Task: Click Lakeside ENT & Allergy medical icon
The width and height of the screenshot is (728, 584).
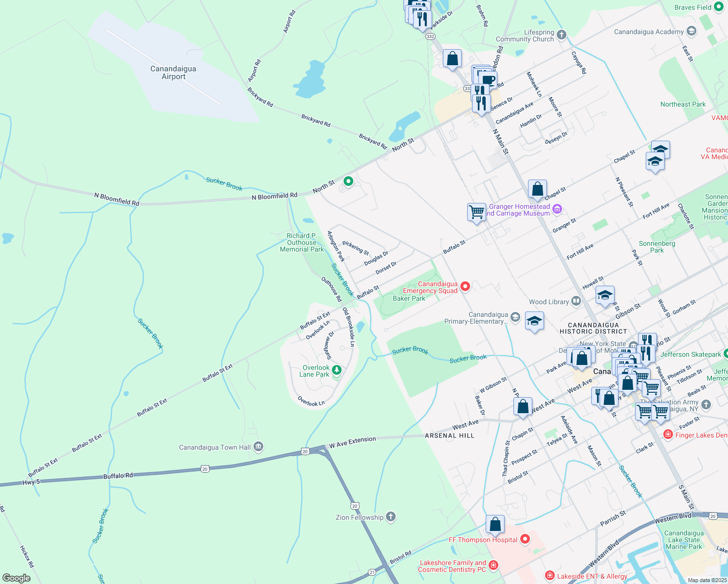Action: [x=550, y=576]
